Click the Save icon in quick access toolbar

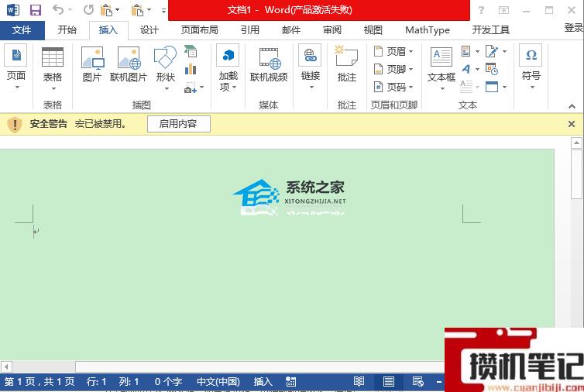36,10
